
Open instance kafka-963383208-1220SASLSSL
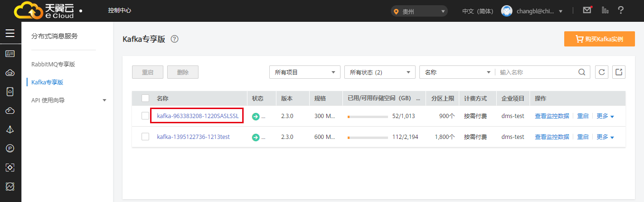click(197, 116)
